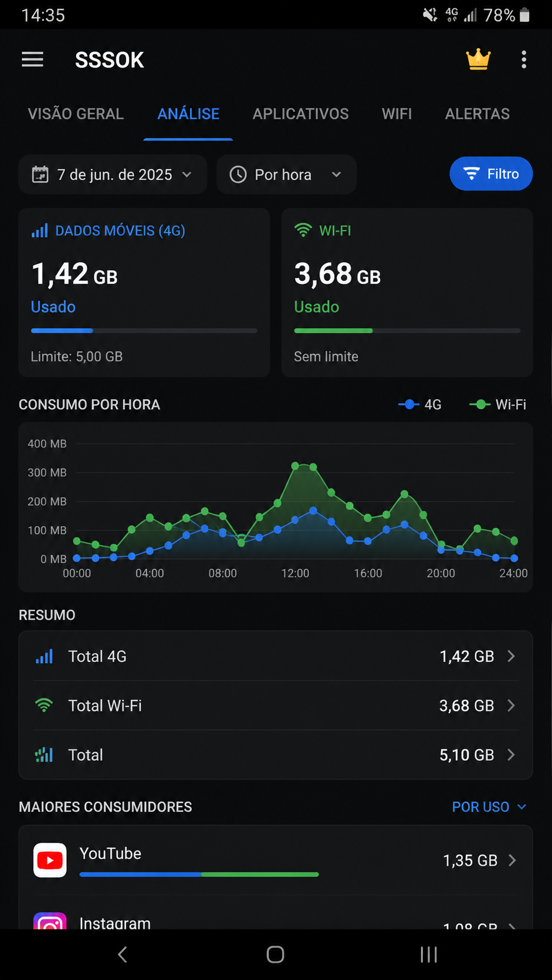This screenshot has width=552, height=980.
Task: Expand YouTube details with chevron arrow
Action: 512,860
